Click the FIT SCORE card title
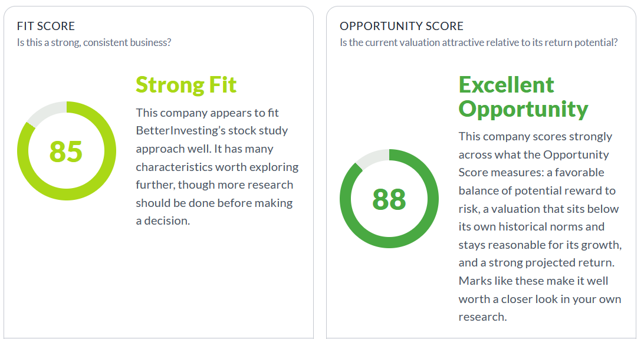The image size is (644, 339). (x=46, y=27)
